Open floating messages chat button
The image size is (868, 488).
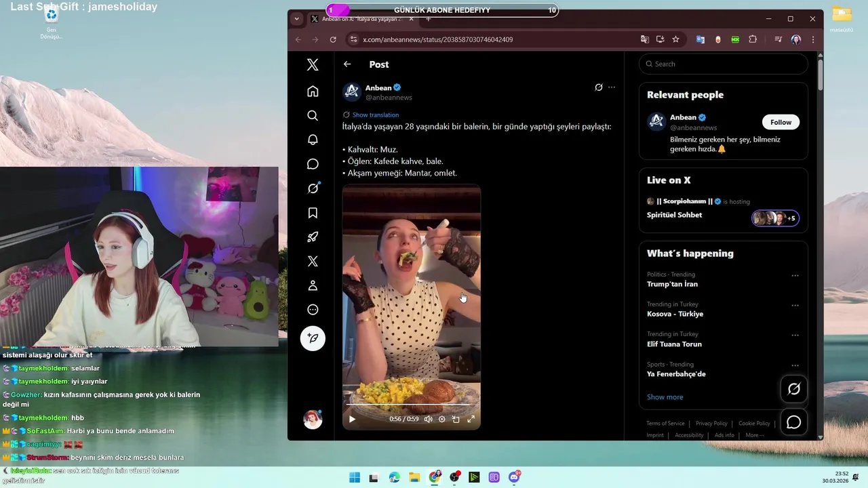793,422
